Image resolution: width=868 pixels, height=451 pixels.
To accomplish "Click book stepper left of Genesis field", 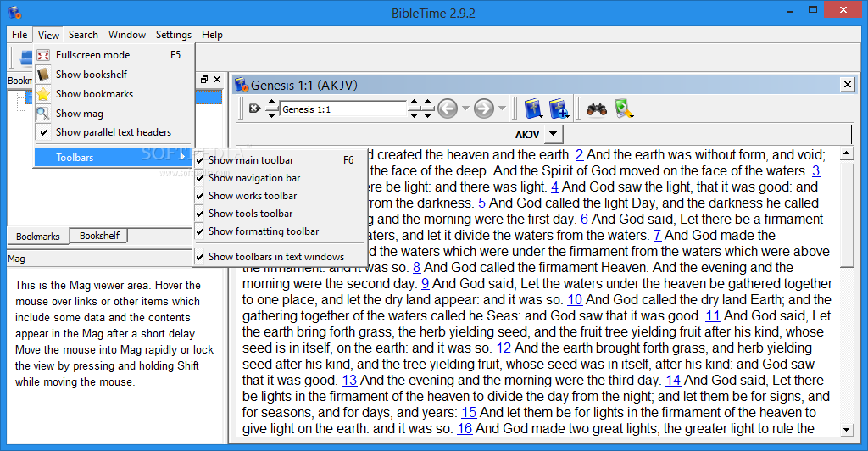I will 271,109.
